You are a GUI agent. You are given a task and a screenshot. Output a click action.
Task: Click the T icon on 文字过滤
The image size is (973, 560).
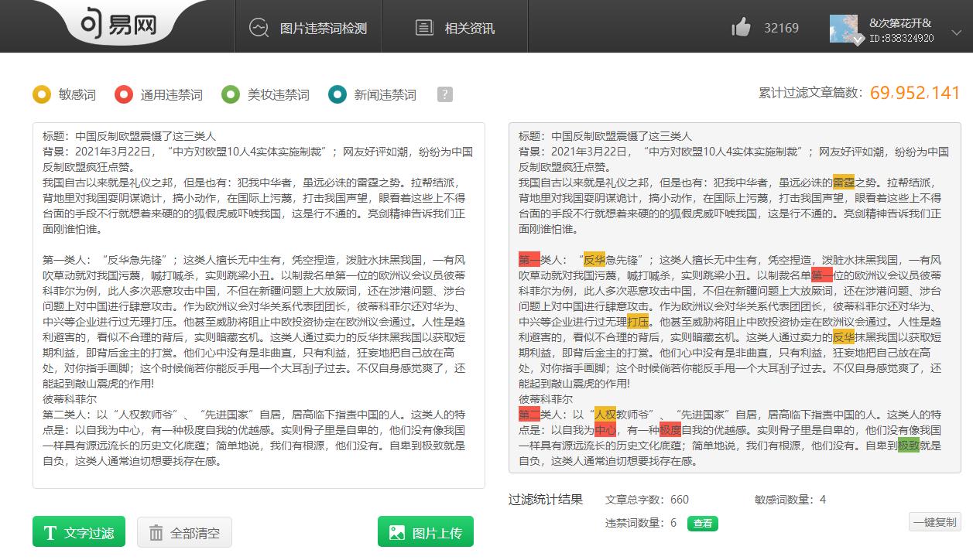tap(50, 531)
